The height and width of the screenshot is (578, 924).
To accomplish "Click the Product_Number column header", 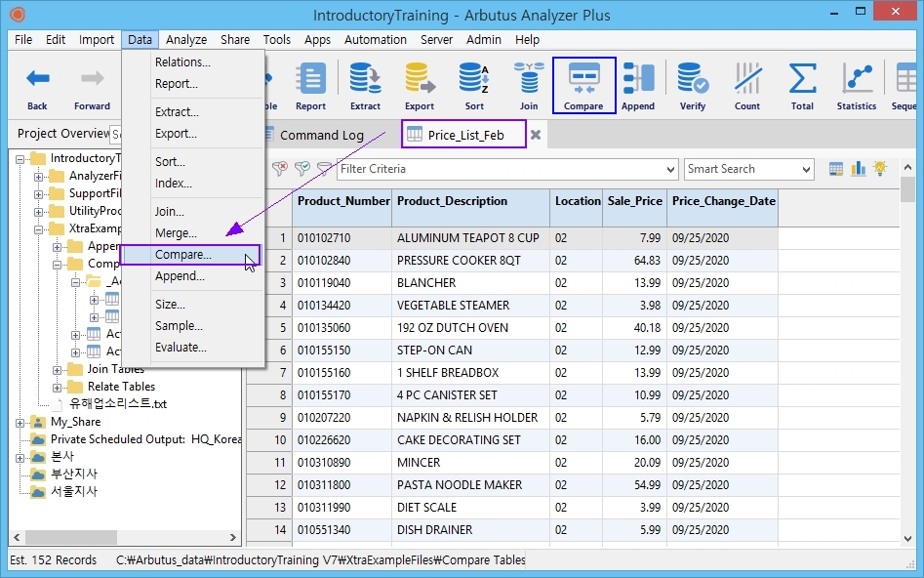I will [342, 208].
